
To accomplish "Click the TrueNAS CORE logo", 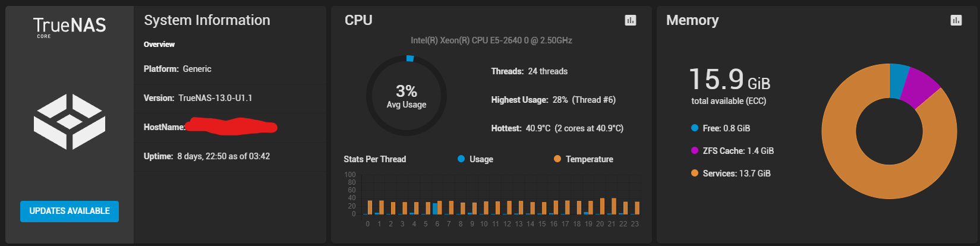I will (70, 27).
